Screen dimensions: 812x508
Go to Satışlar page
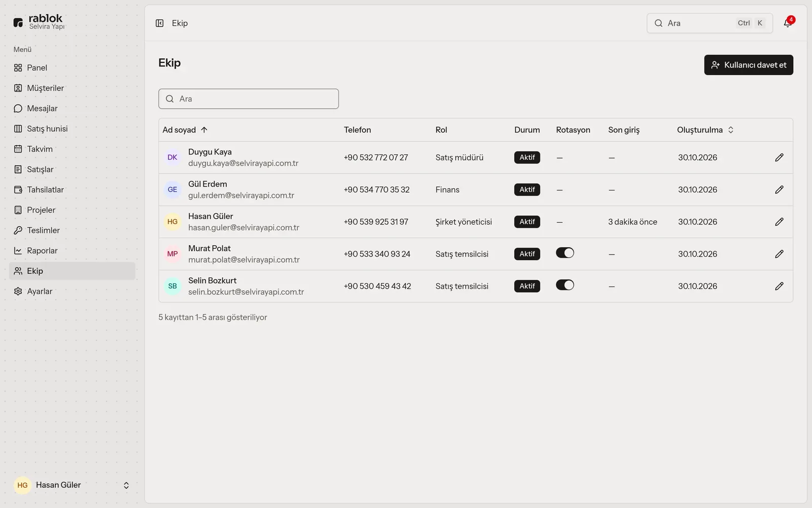coord(72,169)
